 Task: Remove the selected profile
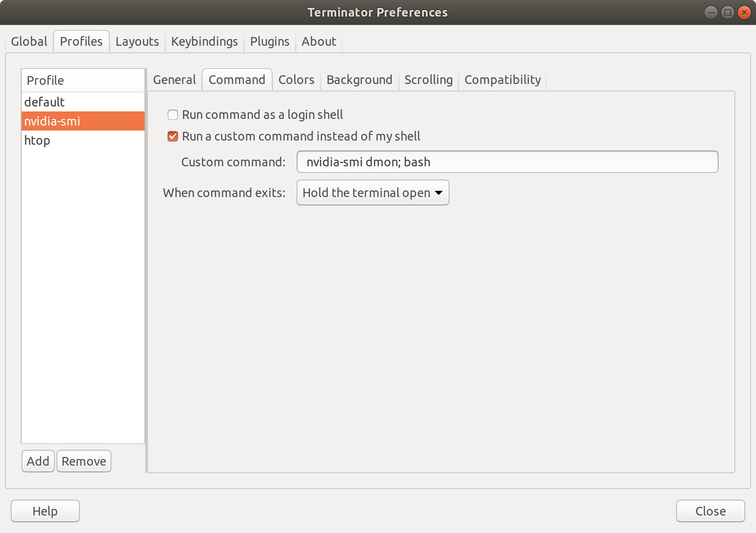click(84, 461)
